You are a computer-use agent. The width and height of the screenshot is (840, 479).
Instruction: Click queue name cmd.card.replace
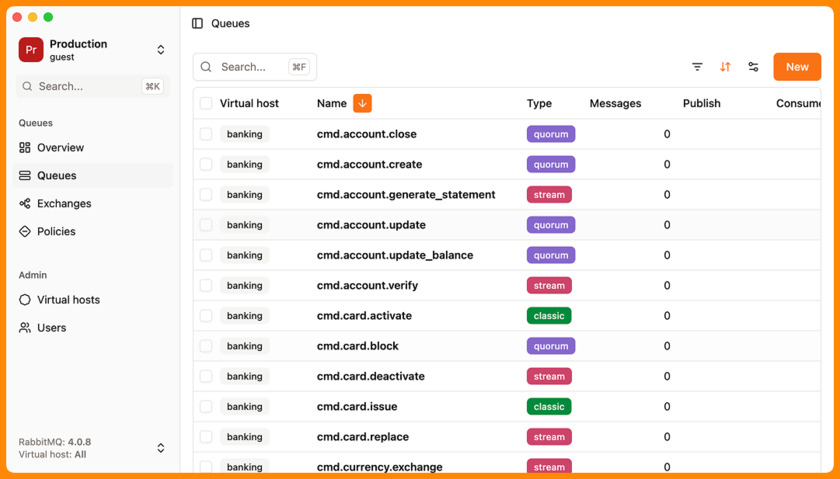coord(363,437)
